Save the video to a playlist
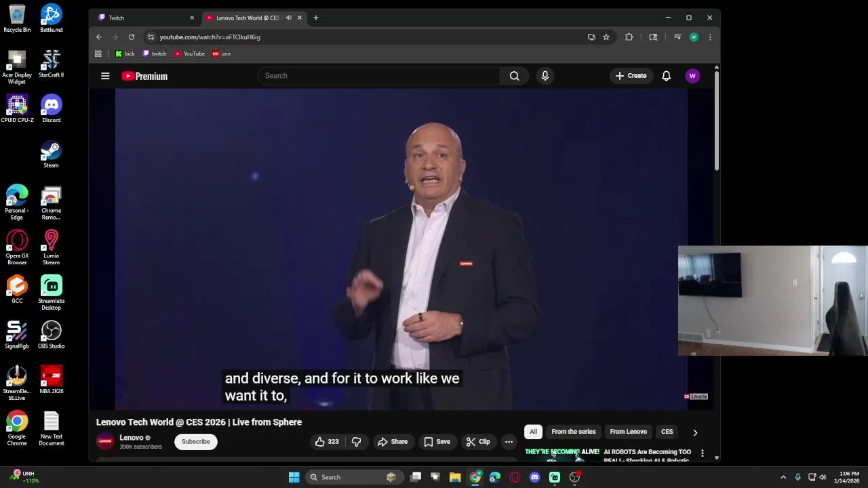This screenshot has height=488, width=868. pos(437,442)
